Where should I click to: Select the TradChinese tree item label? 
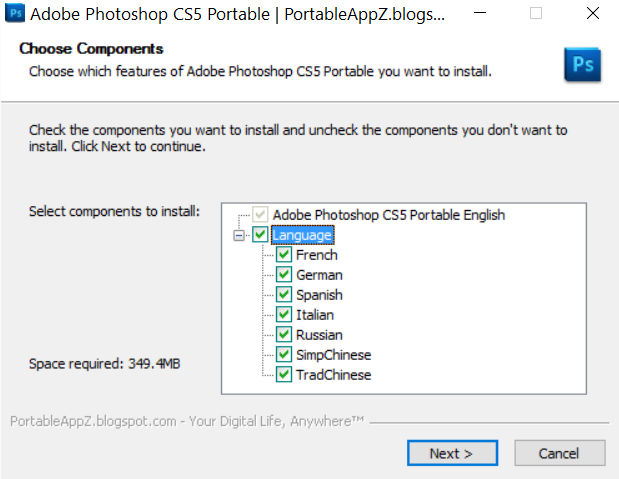(x=333, y=375)
